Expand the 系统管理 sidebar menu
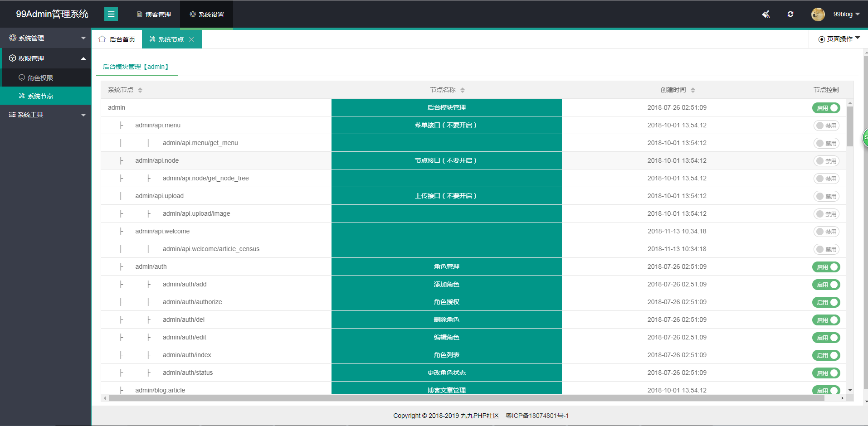This screenshot has height=426, width=868. point(45,38)
